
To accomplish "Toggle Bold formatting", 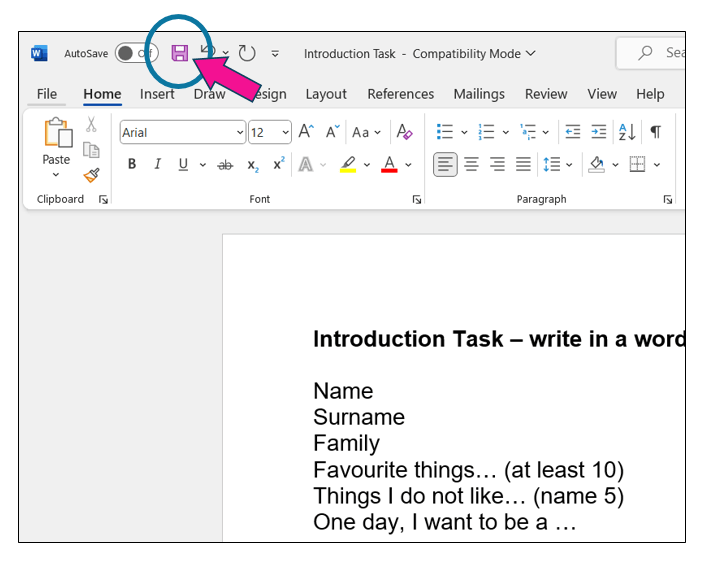I will (x=132, y=165).
